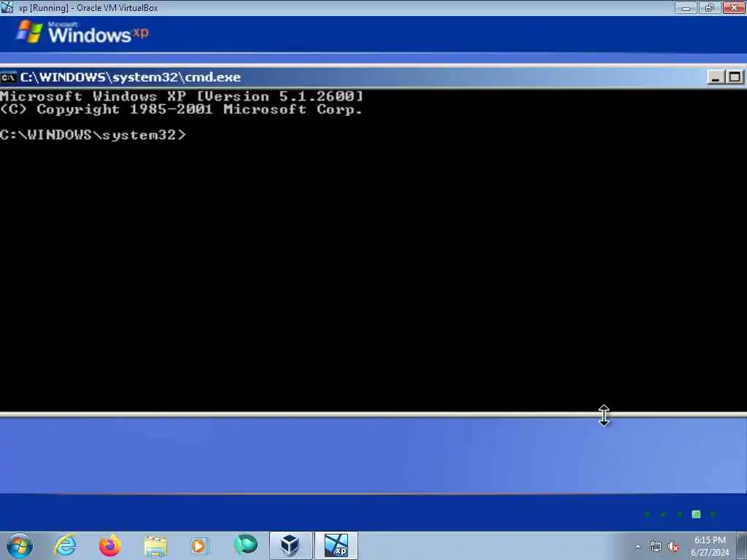Switch to VirtualBox Manager taskbar button
This screenshot has width=747, height=560.
pos(290,545)
